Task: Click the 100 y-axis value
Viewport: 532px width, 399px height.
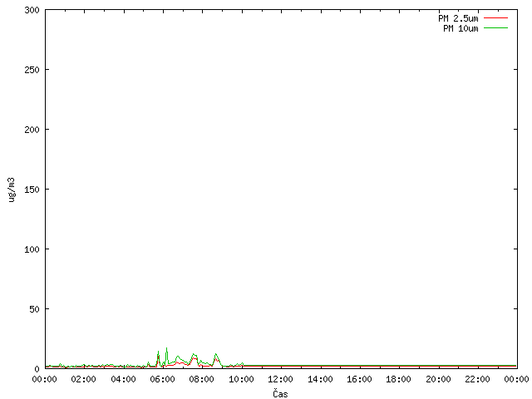Action: pos(32,249)
